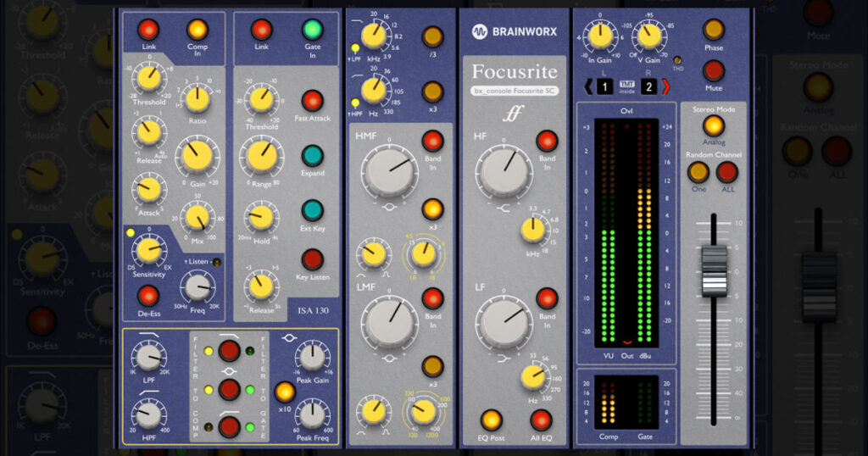
Task: Click the Peak Gain knob
Action: coord(312,358)
